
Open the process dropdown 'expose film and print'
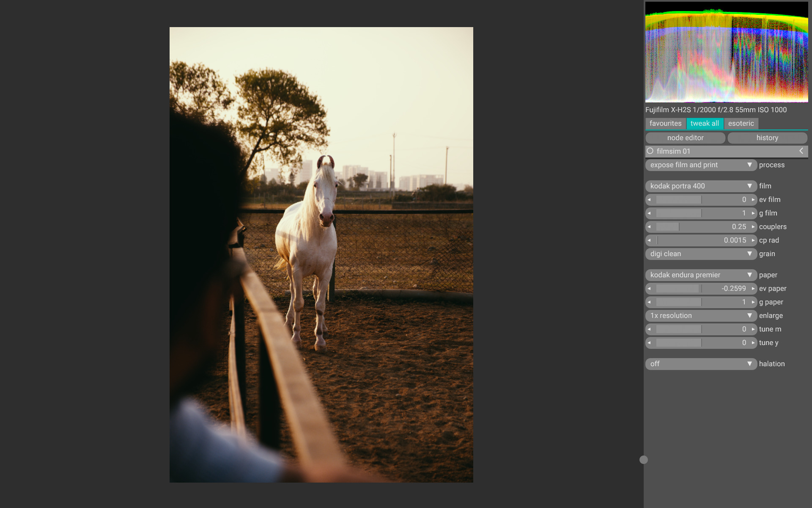701,165
